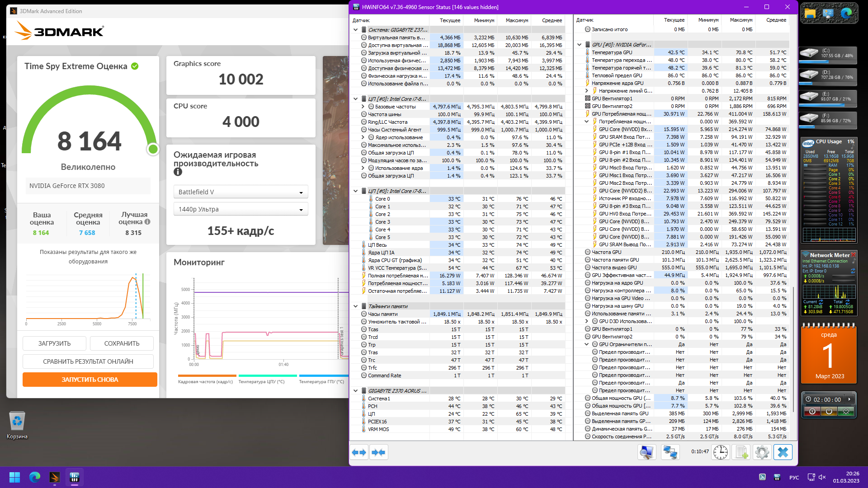Click the ЗАПУСТИТЬ СНОВА orange button
The height and width of the screenshot is (488, 868).
pos(90,380)
